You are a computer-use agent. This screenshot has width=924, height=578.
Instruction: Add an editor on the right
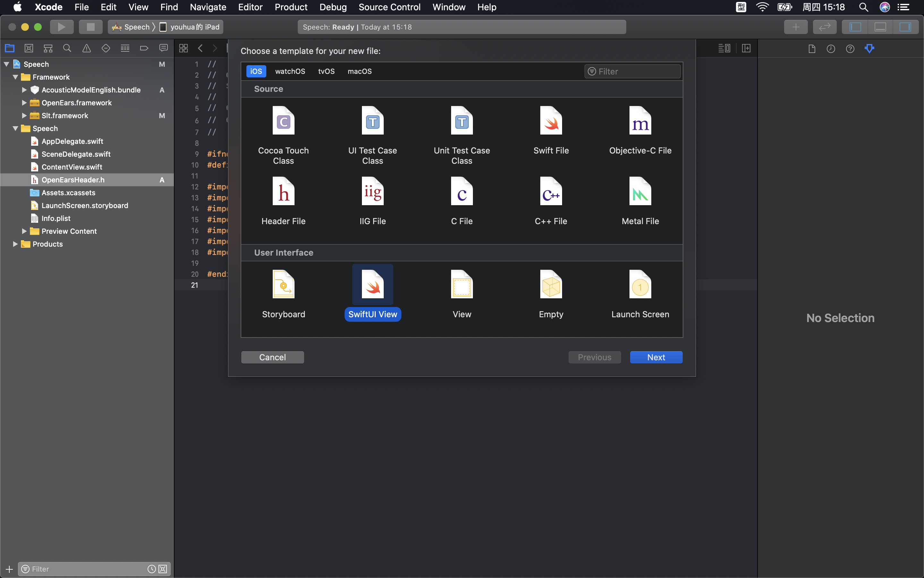pos(746,48)
